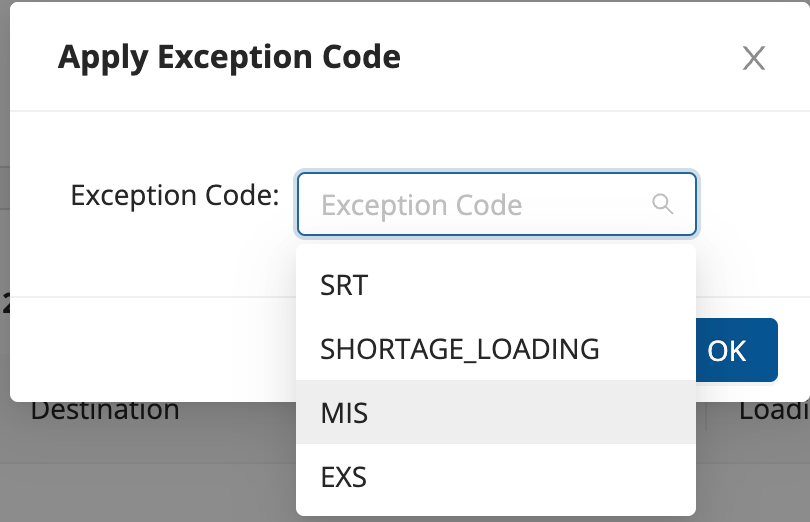Confirm with the OK button
This screenshot has height=522, width=810.
pos(733,350)
